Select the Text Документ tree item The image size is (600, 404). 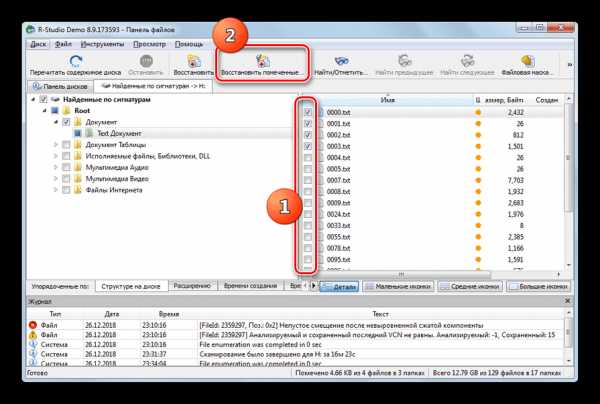[x=119, y=133]
